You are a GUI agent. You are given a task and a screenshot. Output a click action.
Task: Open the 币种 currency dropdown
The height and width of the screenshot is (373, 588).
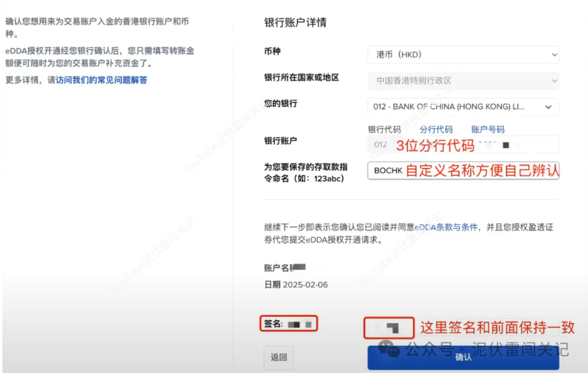463,54
